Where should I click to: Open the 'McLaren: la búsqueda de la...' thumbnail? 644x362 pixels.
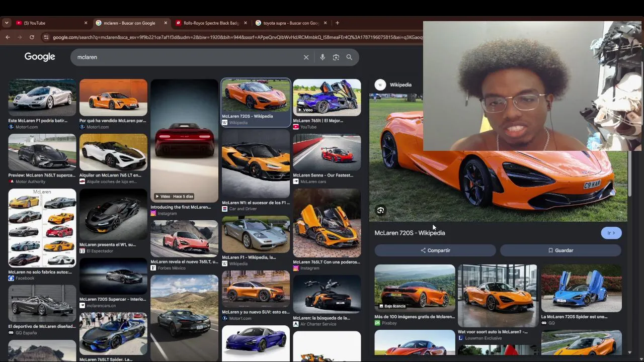[327, 295]
